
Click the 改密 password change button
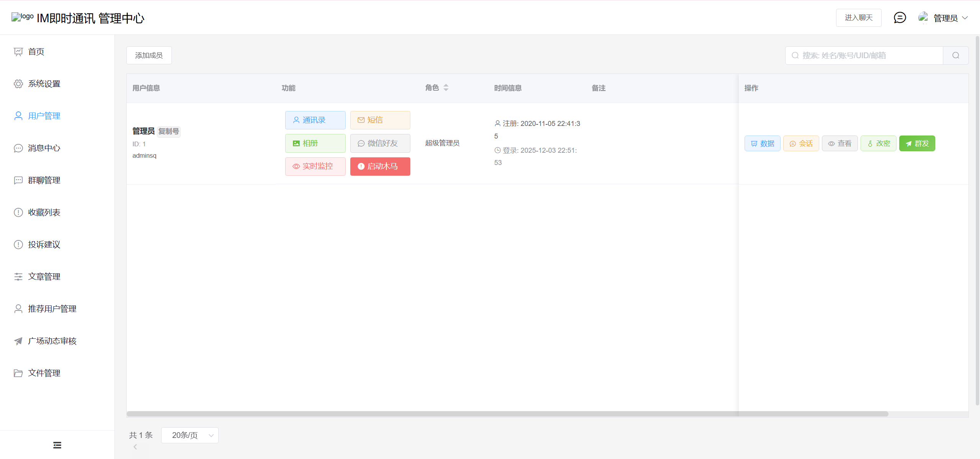pos(878,144)
